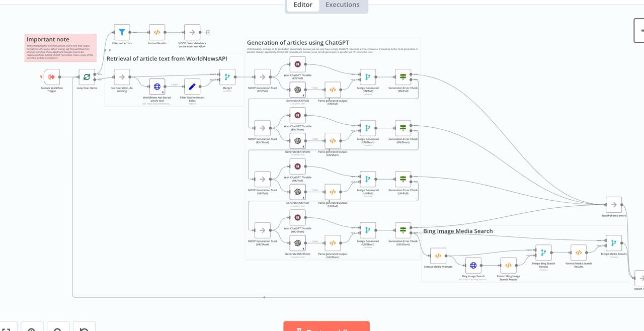Click the Extract Media Prompts node

coord(438,256)
